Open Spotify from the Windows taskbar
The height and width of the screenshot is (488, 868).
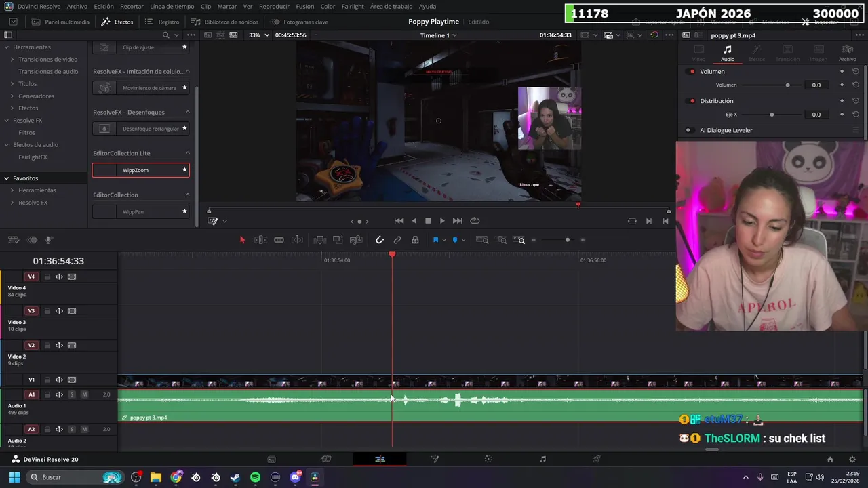click(255, 477)
